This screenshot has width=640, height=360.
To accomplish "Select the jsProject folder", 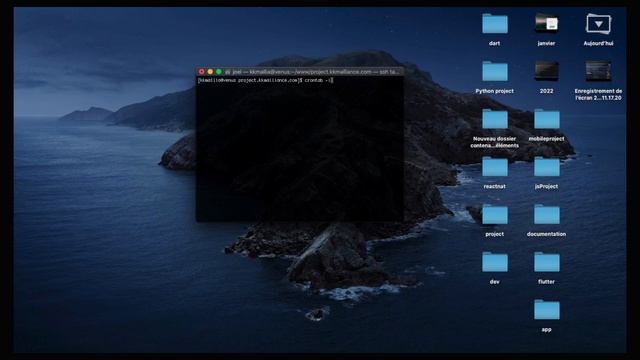I will point(547,167).
